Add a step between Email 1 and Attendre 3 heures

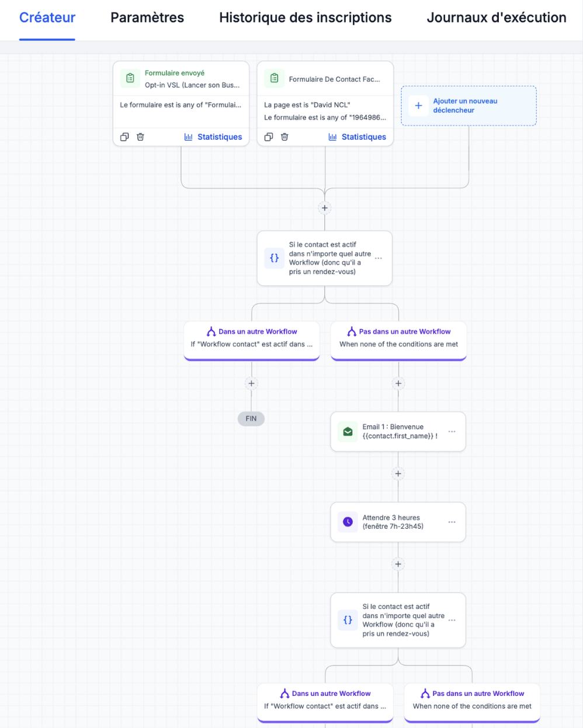[x=398, y=474]
